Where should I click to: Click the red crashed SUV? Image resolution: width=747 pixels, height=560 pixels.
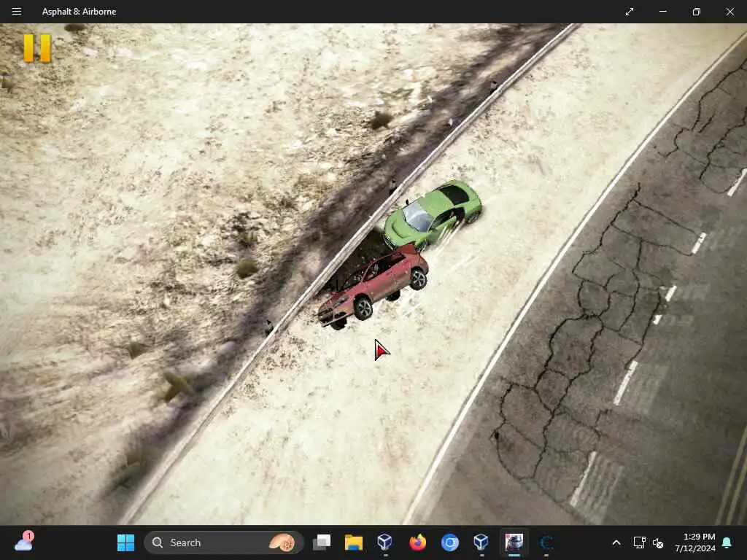pos(373,286)
